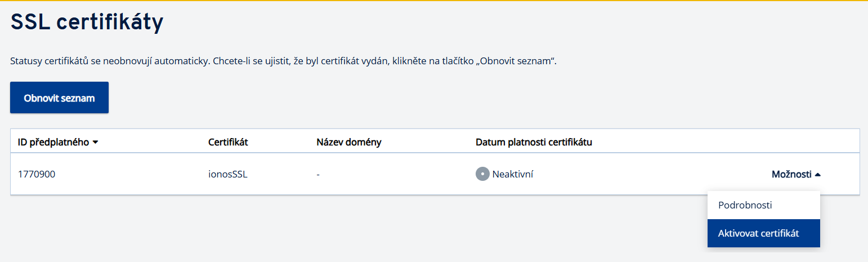Click the Datum platnosti certifikátu header

click(534, 142)
